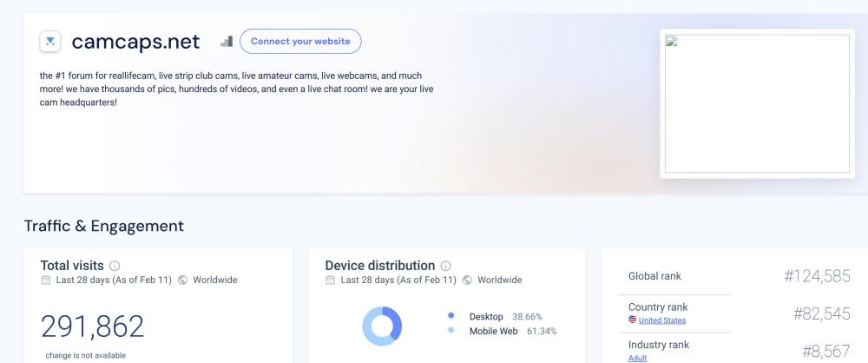Screen dimensions: 868x363
Task: Click the 291,862 total visits figure
Action: pyautogui.click(x=92, y=327)
